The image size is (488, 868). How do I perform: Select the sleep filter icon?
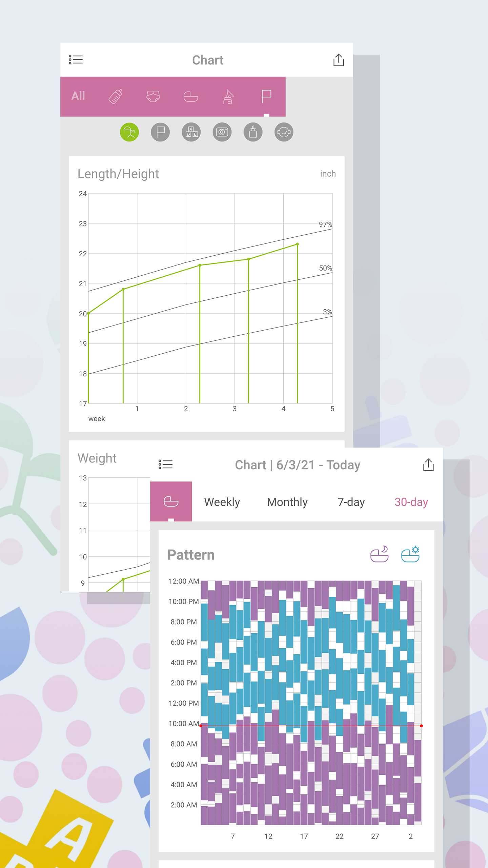[x=191, y=96]
